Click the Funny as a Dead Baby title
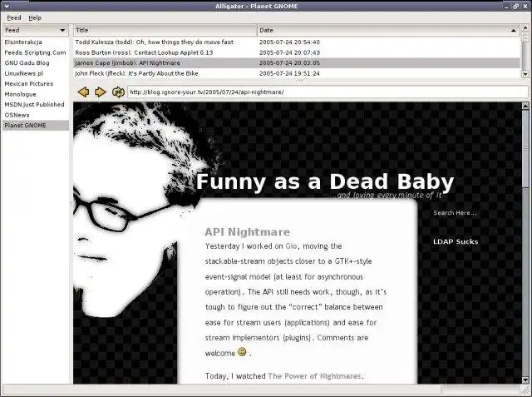 click(x=325, y=181)
